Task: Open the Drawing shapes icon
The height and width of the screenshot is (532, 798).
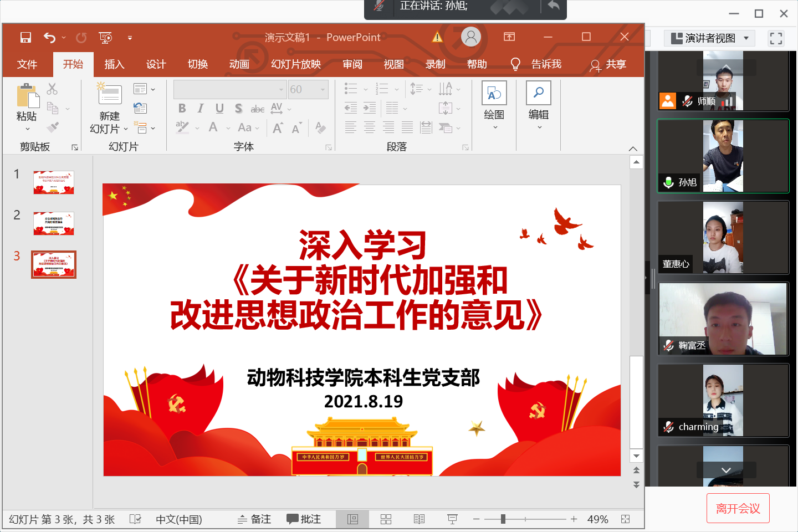Action: tap(494, 93)
